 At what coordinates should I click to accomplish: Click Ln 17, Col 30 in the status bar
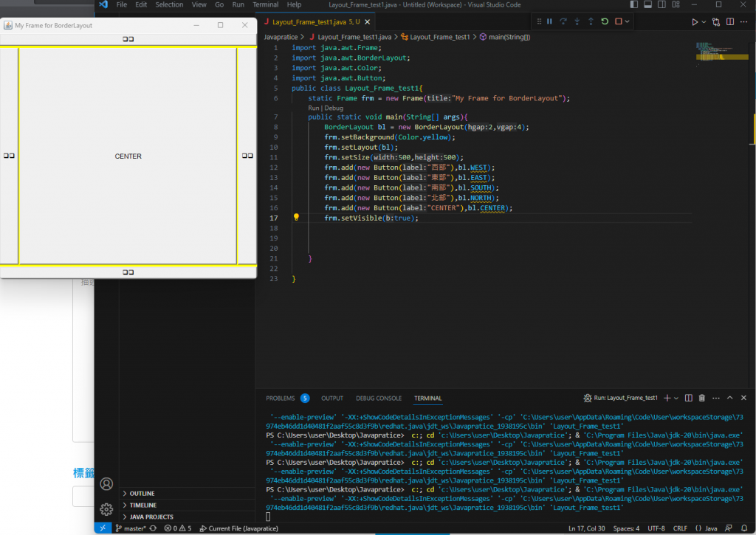coord(586,528)
